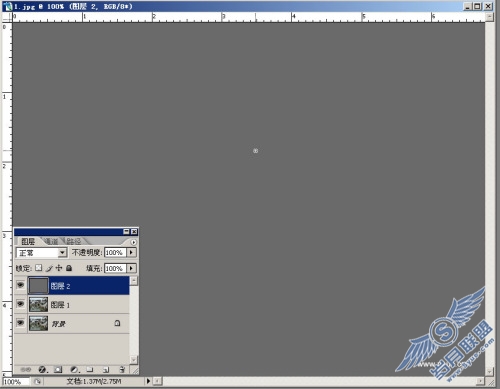500x389 pixels.
Task: Add a layer mask to 图层 2
Action: pos(58,369)
